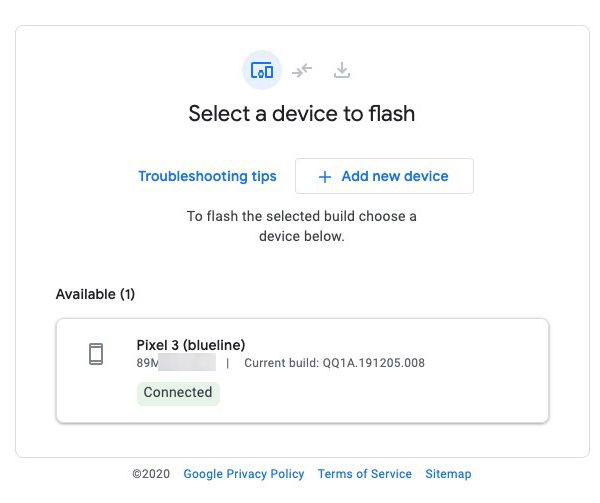The height and width of the screenshot is (503, 600).
Task: Click the phone icon on the device card
Action: [x=96, y=353]
